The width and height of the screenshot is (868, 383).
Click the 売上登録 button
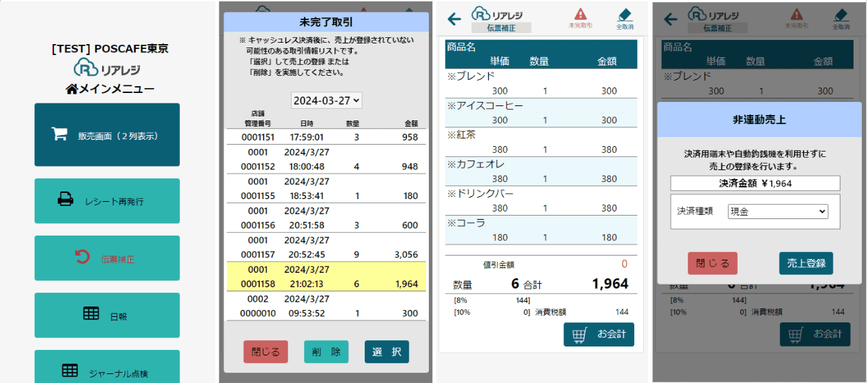(806, 263)
